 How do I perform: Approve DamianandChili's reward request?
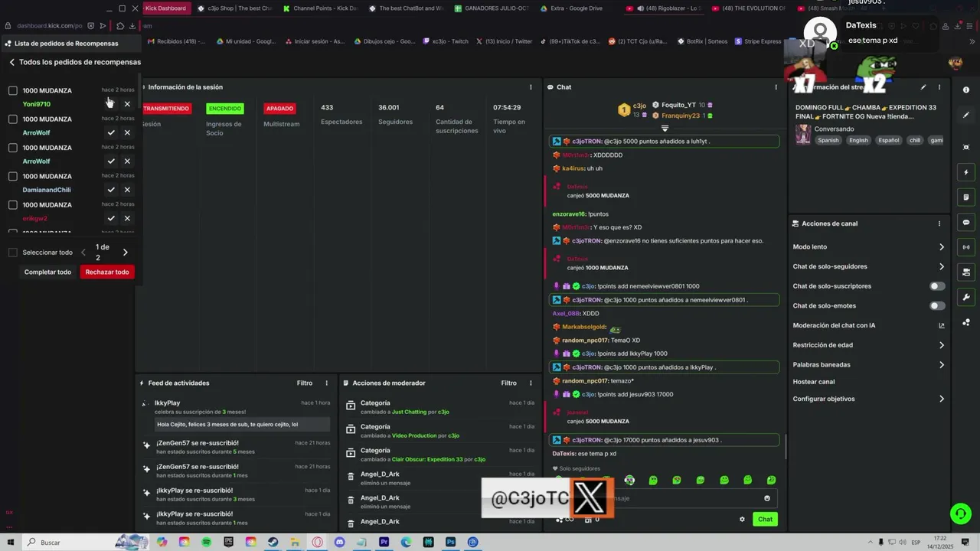pos(111,190)
